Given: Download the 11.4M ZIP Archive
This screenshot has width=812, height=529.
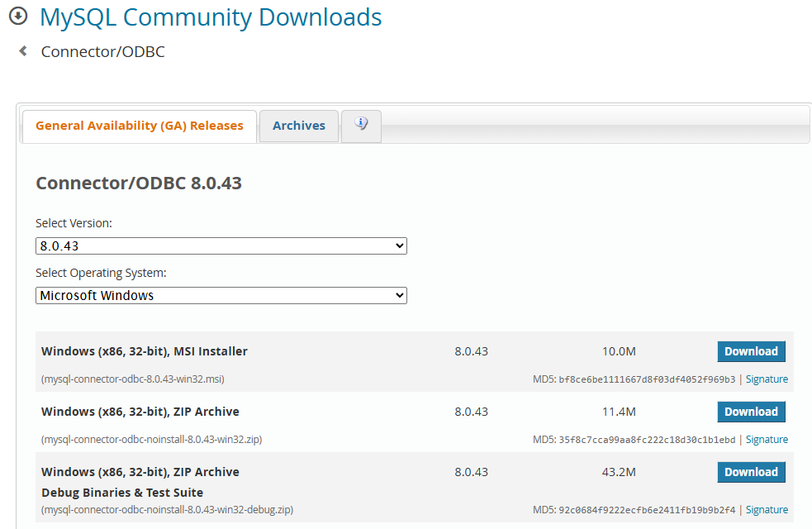Looking at the screenshot, I should point(751,412).
